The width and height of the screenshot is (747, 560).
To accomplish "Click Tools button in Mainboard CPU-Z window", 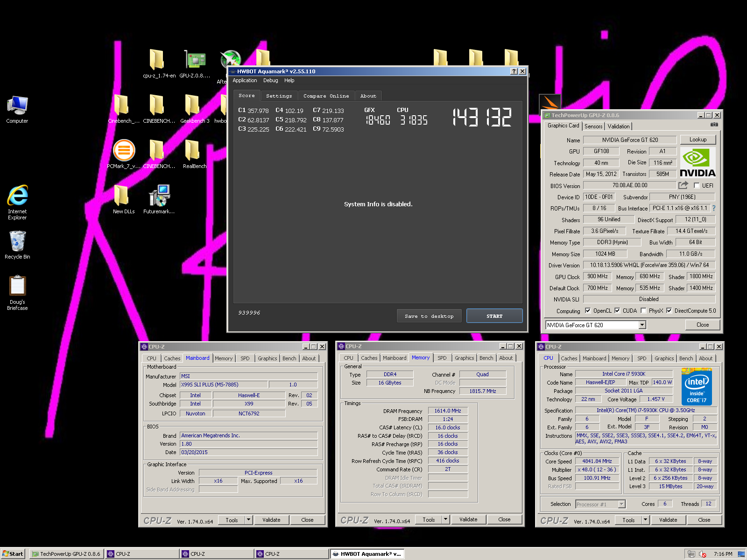I will tap(232, 520).
